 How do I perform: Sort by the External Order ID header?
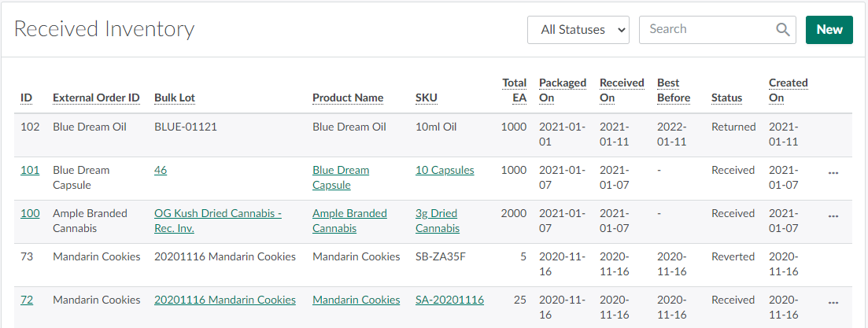[x=96, y=98]
